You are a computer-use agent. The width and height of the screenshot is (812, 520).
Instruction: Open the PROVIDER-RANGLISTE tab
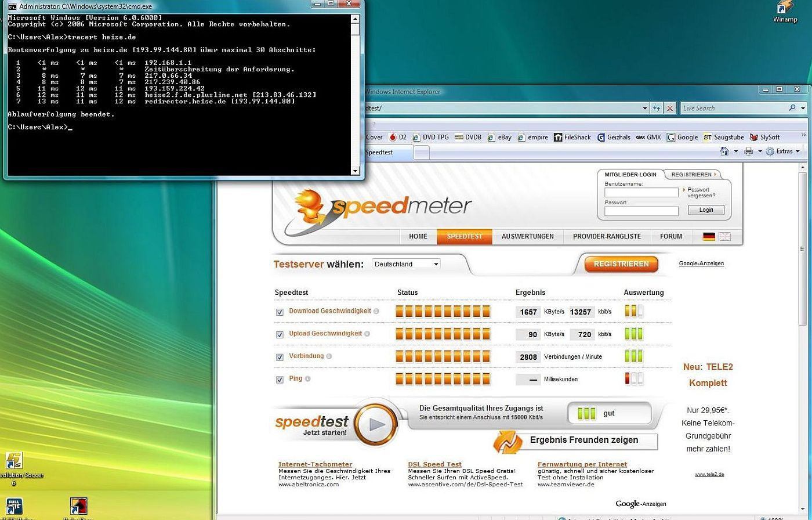607,237
